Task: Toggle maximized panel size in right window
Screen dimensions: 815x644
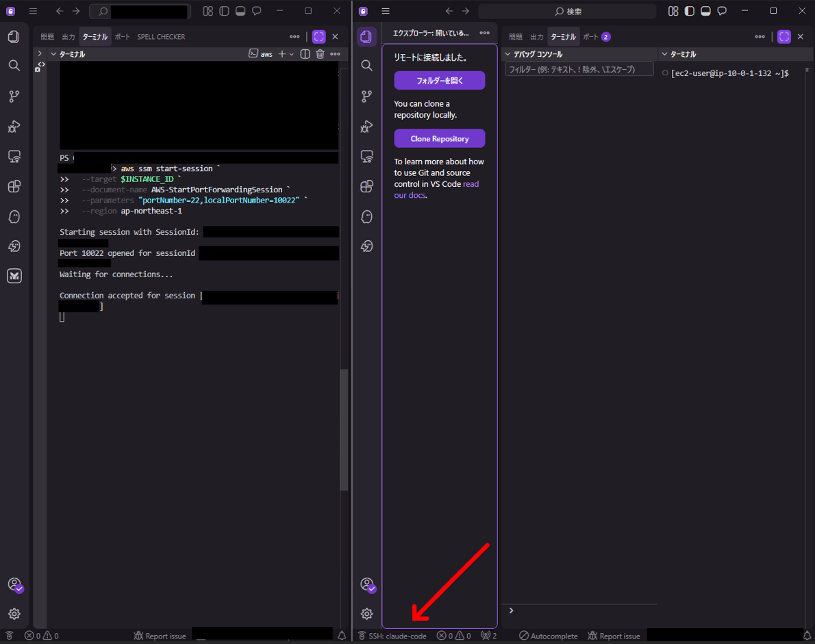Action: [784, 37]
